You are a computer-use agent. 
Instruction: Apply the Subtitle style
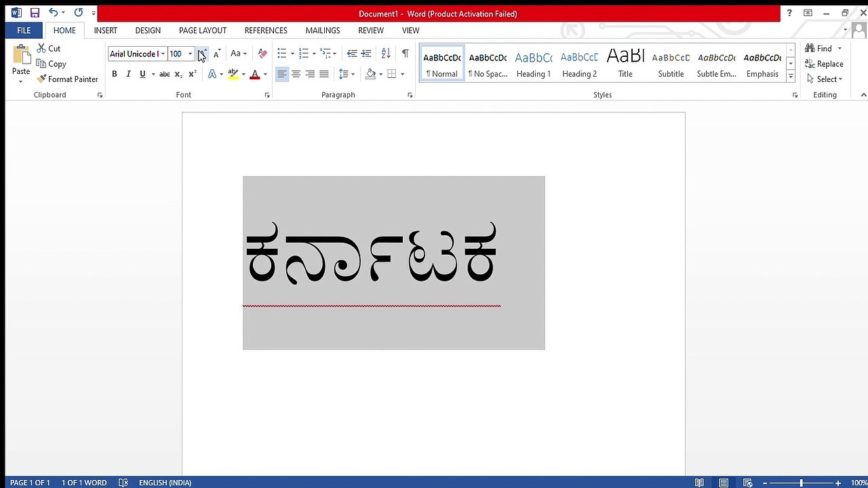[671, 64]
